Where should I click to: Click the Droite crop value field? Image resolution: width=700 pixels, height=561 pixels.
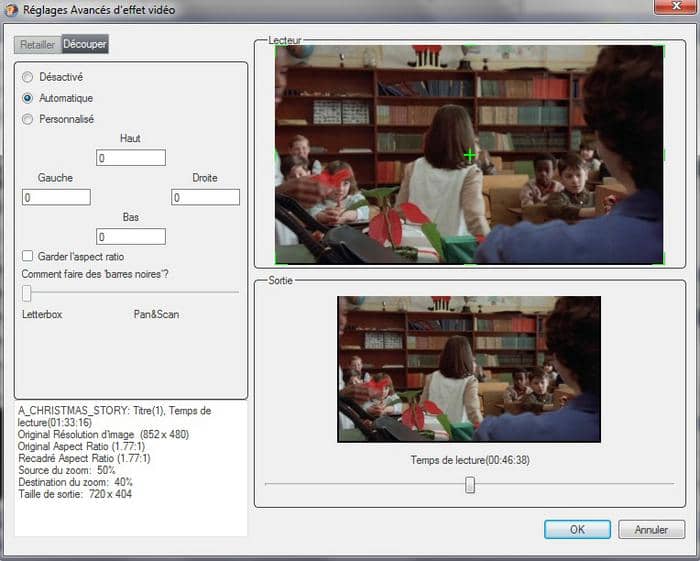pyautogui.click(x=205, y=197)
